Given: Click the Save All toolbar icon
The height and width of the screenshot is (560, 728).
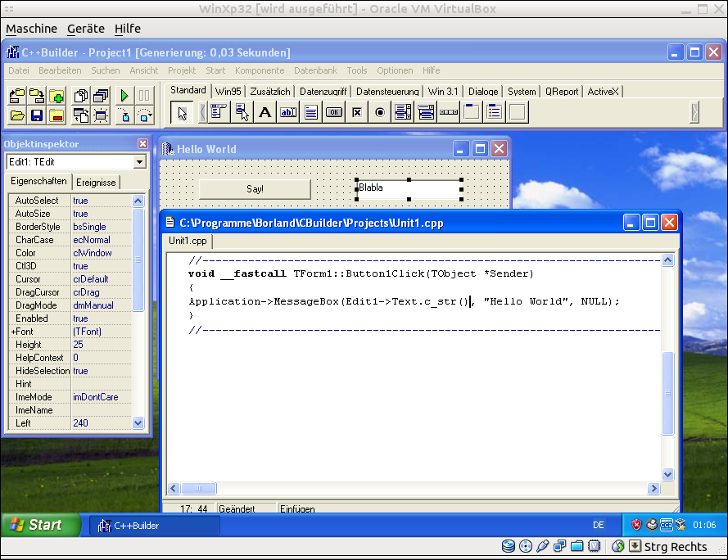Looking at the screenshot, I should tap(37, 96).
